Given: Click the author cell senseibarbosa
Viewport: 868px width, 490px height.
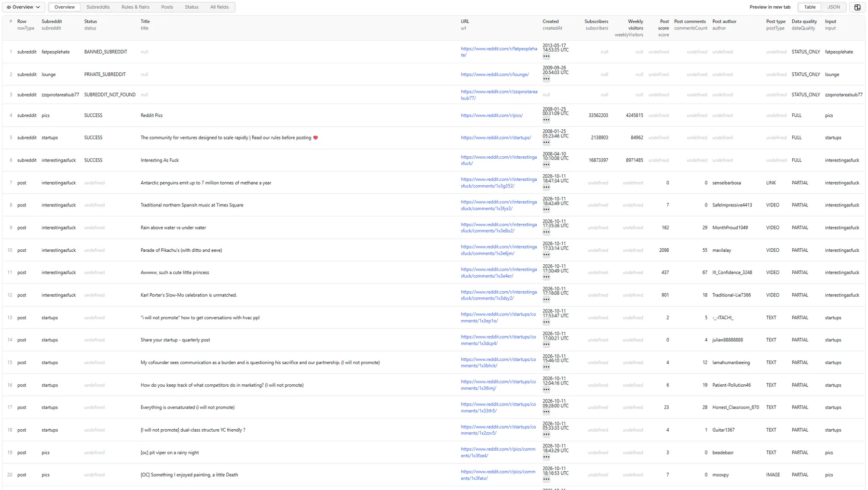Looking at the screenshot, I should (726, 183).
